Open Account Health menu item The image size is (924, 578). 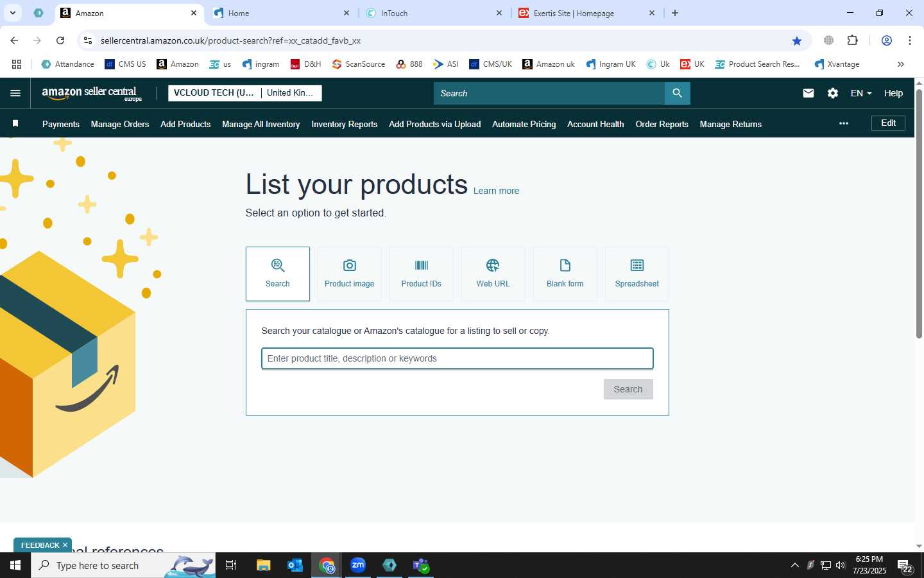click(595, 124)
